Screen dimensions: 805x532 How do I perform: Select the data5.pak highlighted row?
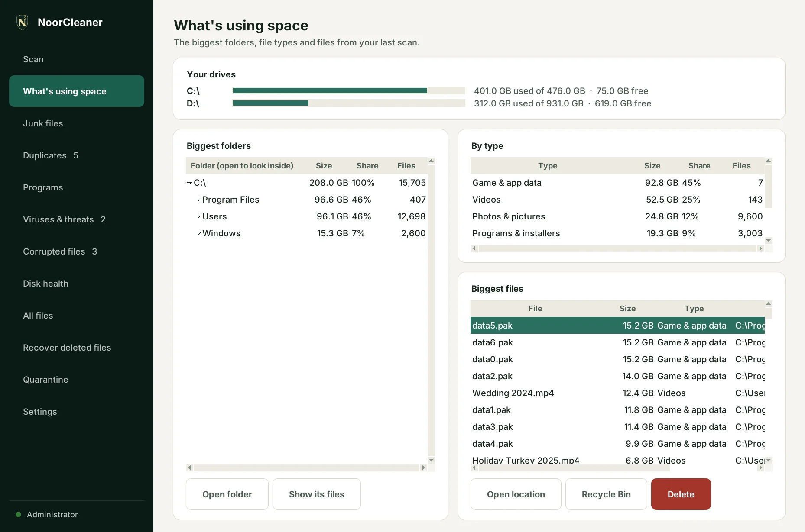tap(617, 326)
